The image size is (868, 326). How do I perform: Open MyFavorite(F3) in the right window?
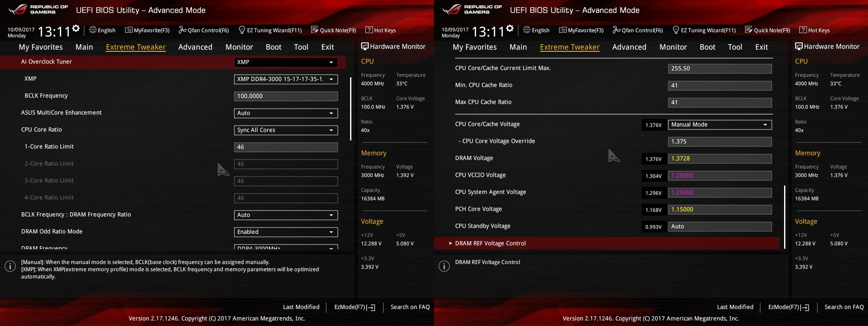[x=581, y=30]
